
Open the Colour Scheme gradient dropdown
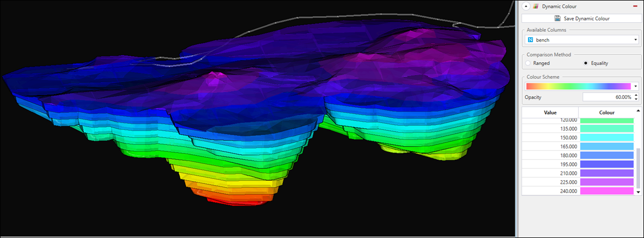(636, 86)
